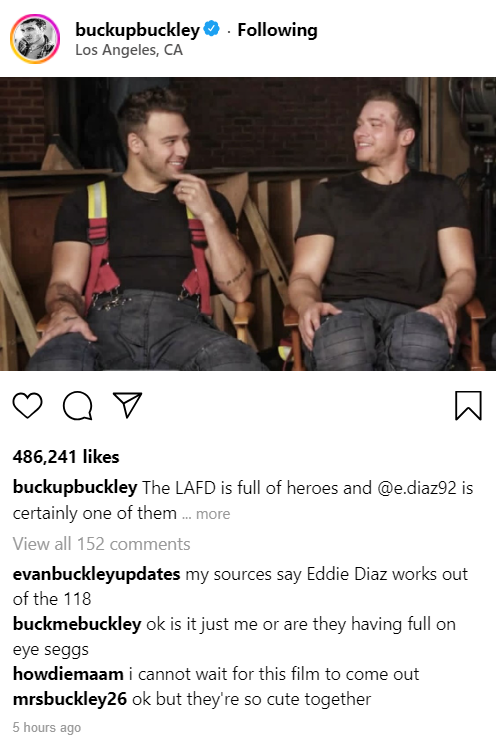
Task: Toggle the Following status
Action: point(277,30)
